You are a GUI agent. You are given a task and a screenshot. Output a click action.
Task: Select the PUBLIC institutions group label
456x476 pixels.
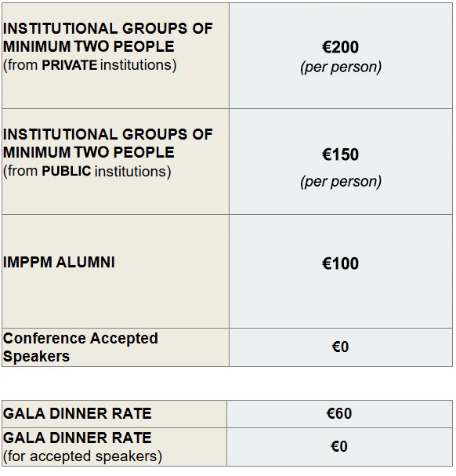pos(108,153)
